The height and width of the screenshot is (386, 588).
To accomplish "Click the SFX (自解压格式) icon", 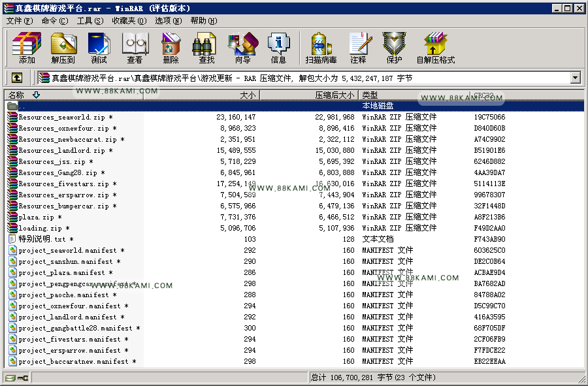I will [435, 48].
